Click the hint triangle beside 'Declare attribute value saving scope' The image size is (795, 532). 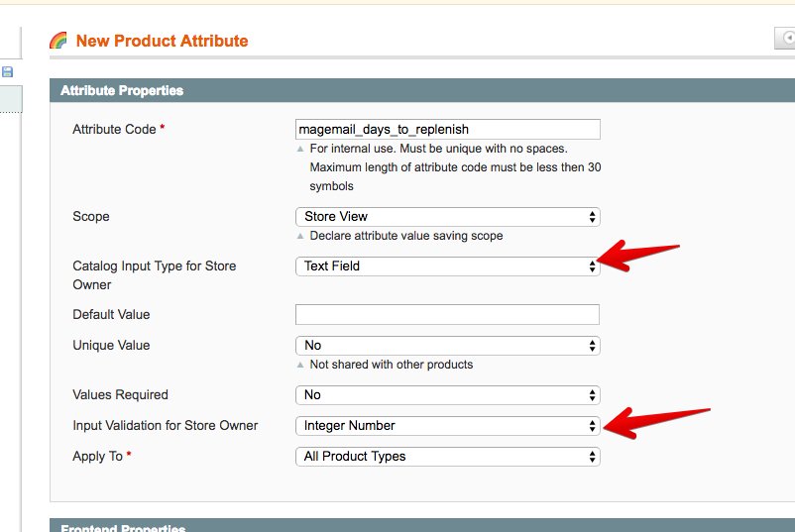pos(300,236)
